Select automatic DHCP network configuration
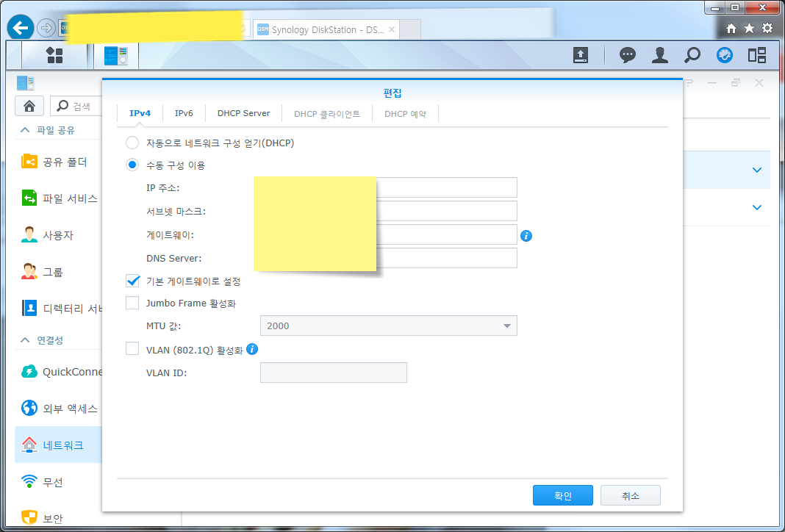This screenshot has height=532, width=785. pyautogui.click(x=132, y=143)
